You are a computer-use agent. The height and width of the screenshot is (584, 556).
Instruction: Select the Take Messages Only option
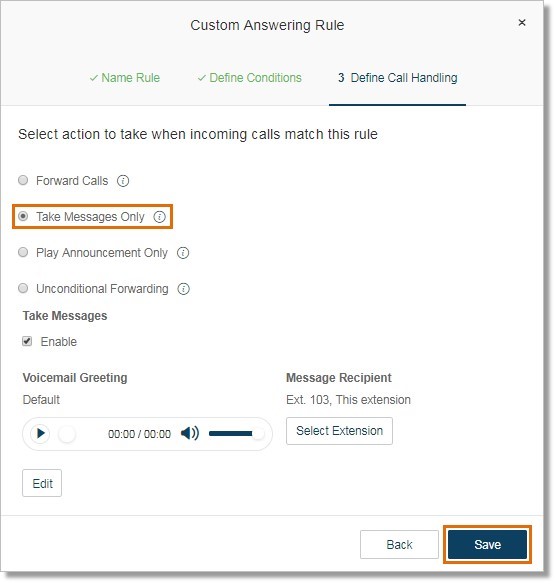(23, 216)
